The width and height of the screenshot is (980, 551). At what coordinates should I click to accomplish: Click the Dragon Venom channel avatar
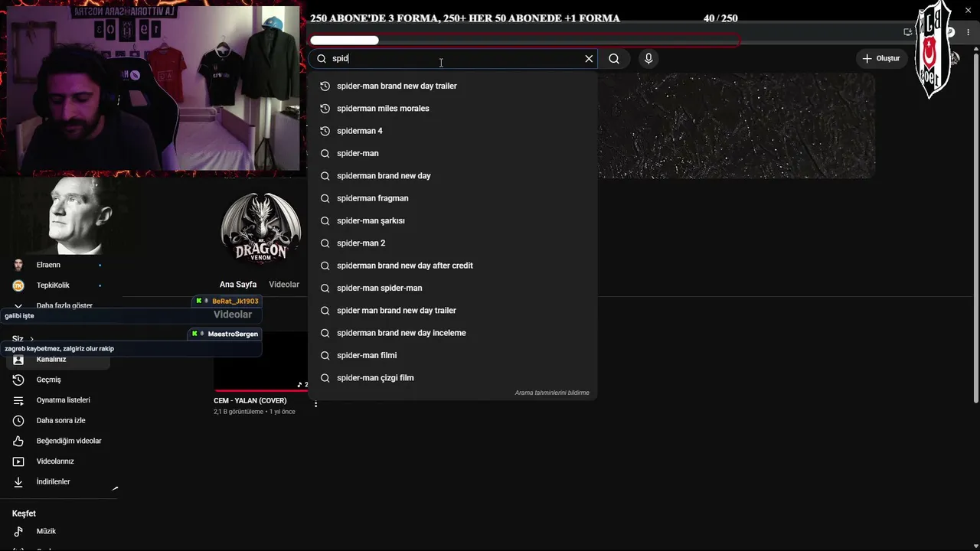point(260,228)
